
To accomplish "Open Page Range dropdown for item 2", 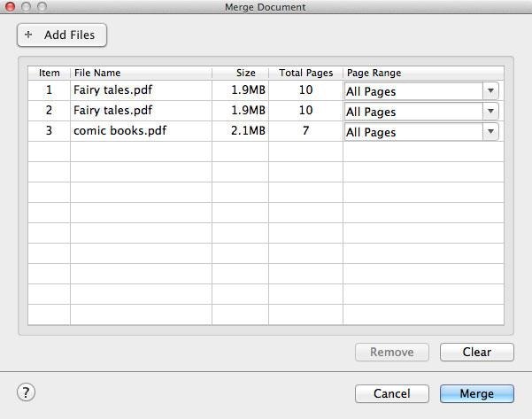I will (x=490, y=111).
